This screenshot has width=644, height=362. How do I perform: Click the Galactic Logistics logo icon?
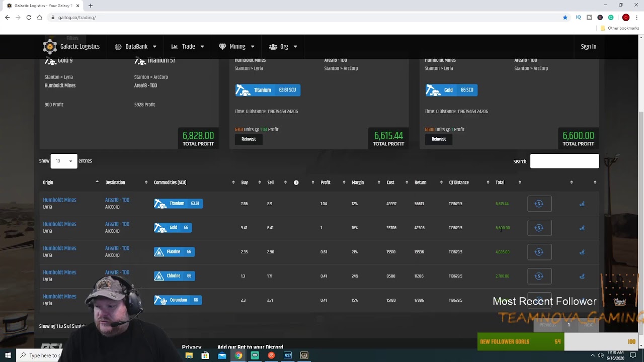pyautogui.click(x=49, y=47)
